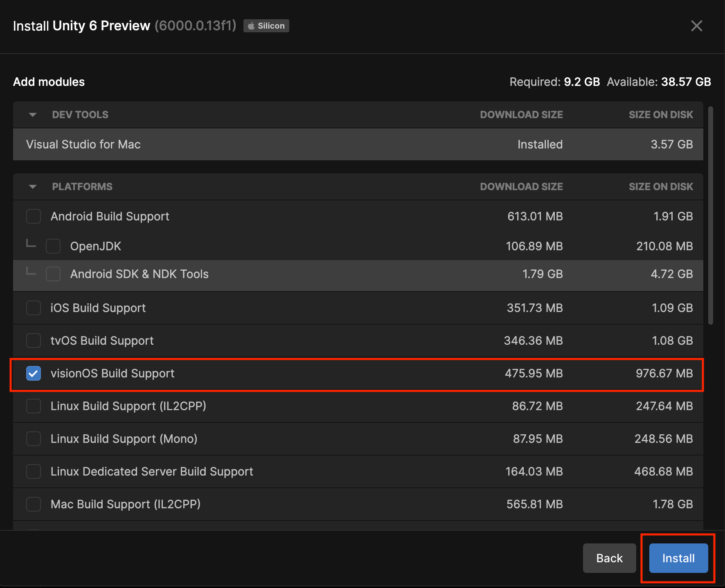Click the Linux Build Support (IL2CPP) label

click(128, 406)
